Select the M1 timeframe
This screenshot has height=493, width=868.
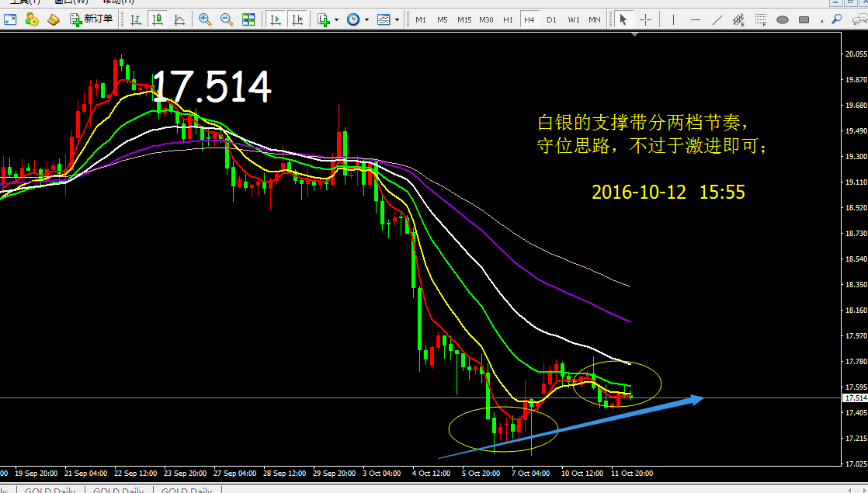coord(421,20)
